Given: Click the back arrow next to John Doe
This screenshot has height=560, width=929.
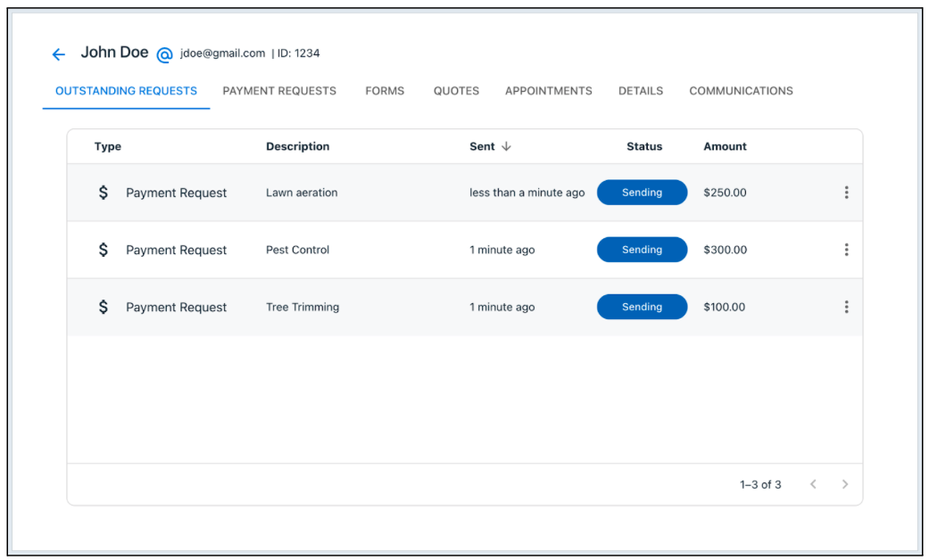Looking at the screenshot, I should (59, 54).
